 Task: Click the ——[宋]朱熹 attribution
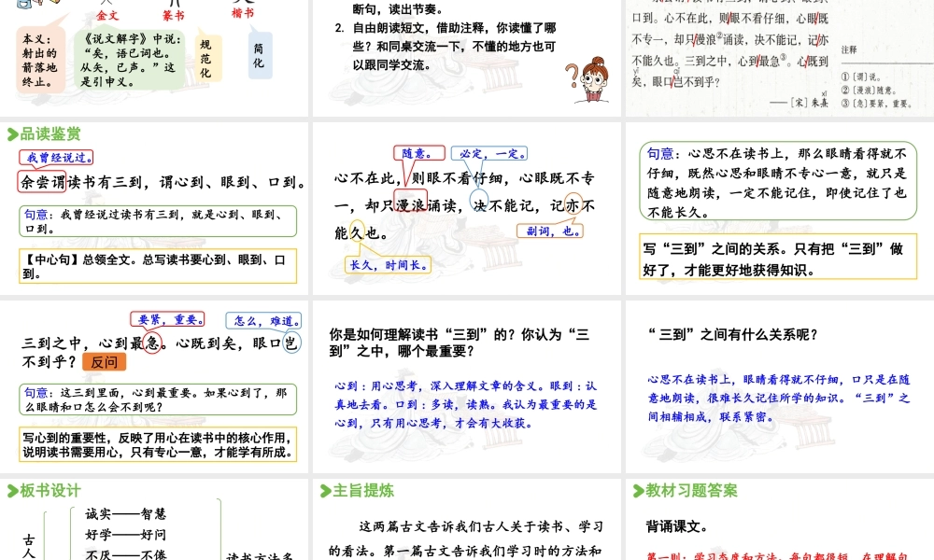tap(799, 103)
